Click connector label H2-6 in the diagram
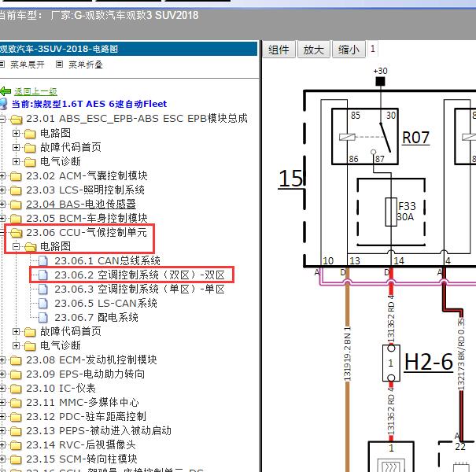 [x=429, y=362]
